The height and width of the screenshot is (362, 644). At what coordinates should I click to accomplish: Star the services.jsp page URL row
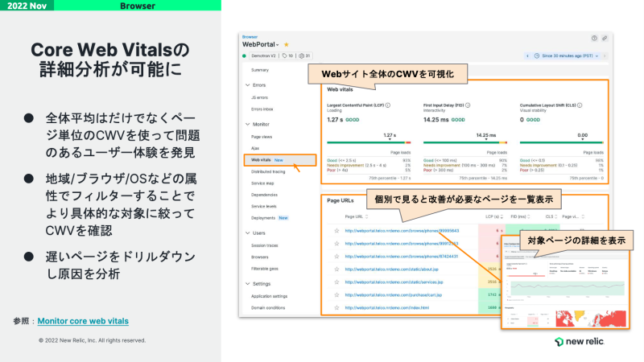(x=337, y=282)
